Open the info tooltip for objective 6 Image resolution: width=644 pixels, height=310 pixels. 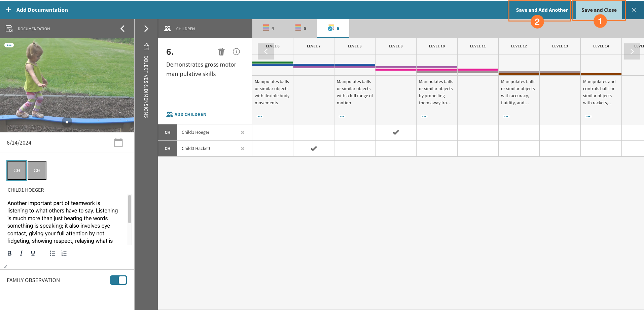pos(236,52)
